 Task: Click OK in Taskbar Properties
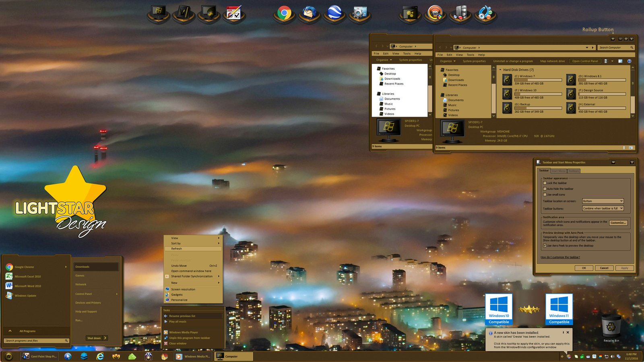coord(584,268)
